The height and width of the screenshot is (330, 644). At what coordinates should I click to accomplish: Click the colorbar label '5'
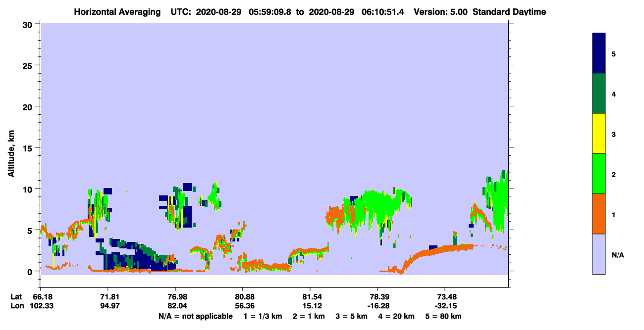(614, 53)
